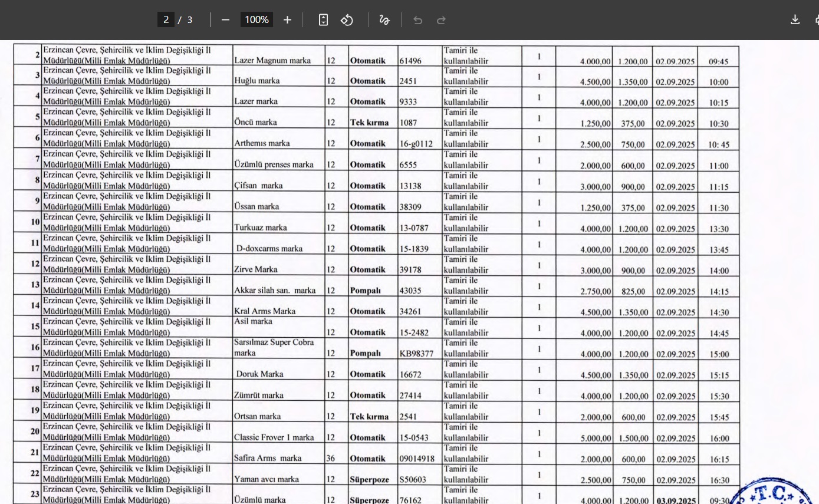Click serial number '13-0787'
This screenshot has width=819, height=504.
[x=414, y=228]
